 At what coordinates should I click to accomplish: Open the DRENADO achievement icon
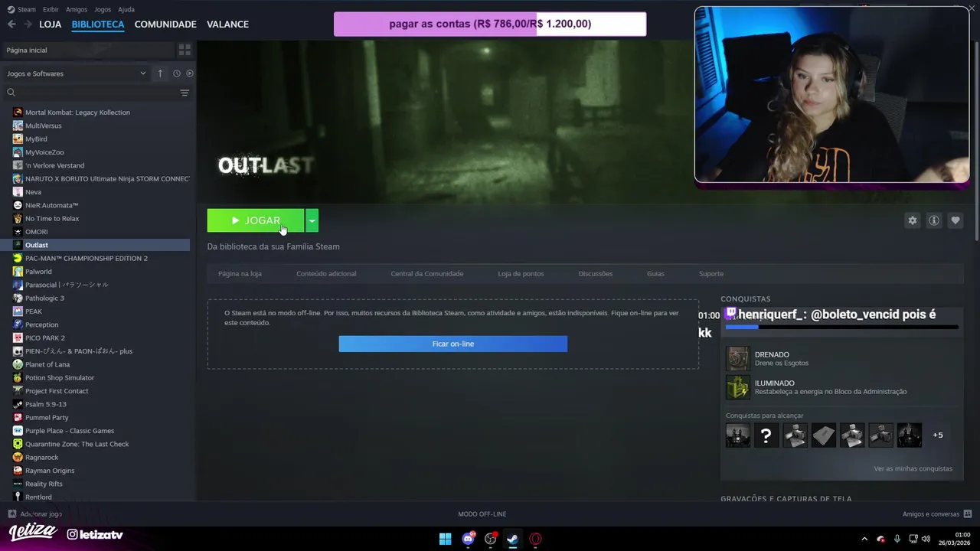(738, 358)
